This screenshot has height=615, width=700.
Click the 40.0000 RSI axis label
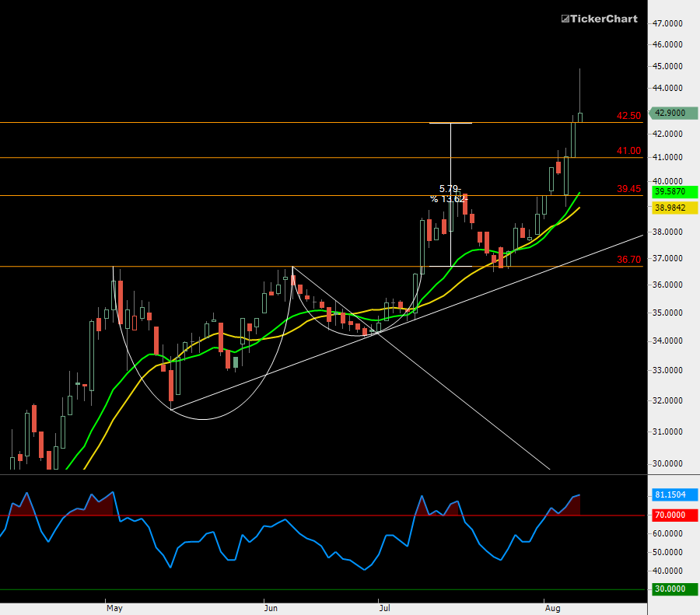pos(667,571)
